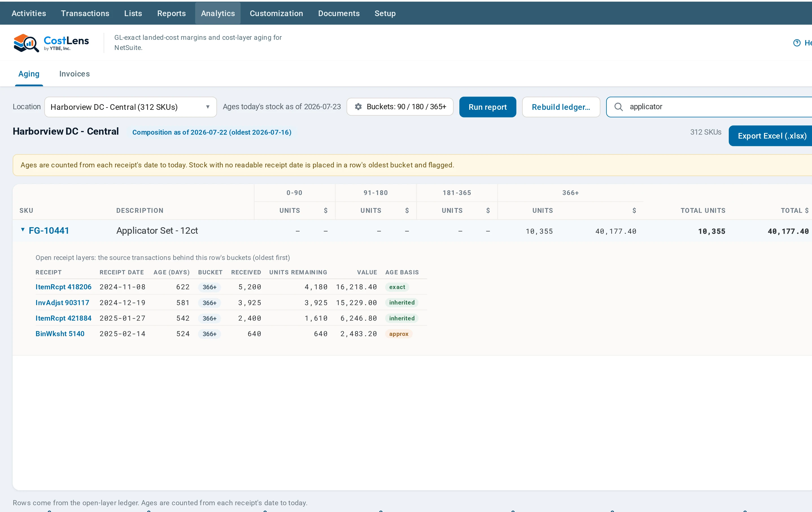Click the value 15,229.00
Image resolution: width=812 pixels, height=512 pixels.
tap(356, 303)
